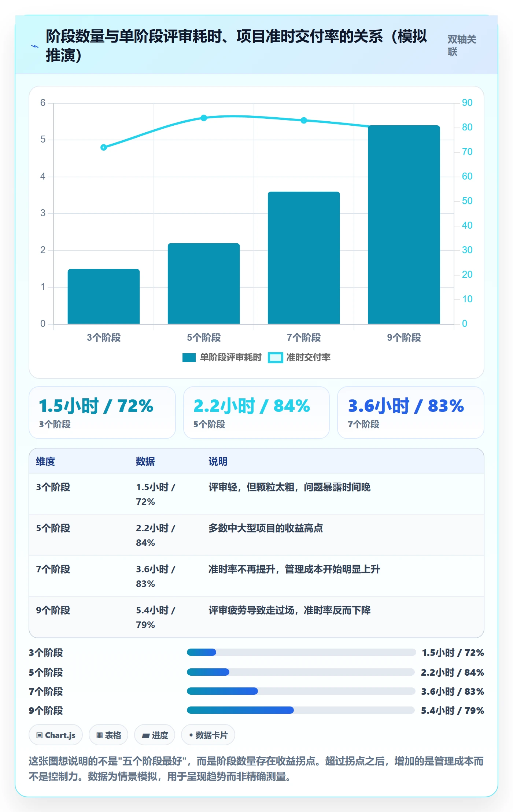Click the line point above 5个阶段

(204, 118)
